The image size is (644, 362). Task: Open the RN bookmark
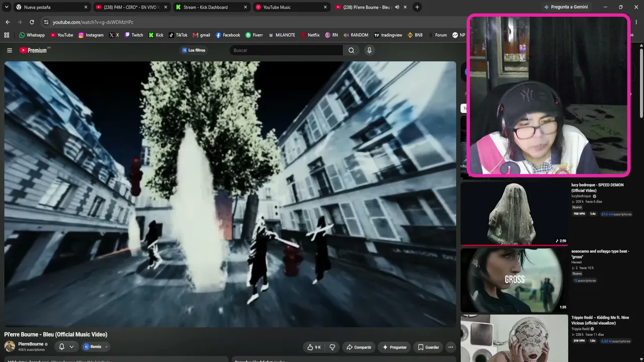click(332, 35)
